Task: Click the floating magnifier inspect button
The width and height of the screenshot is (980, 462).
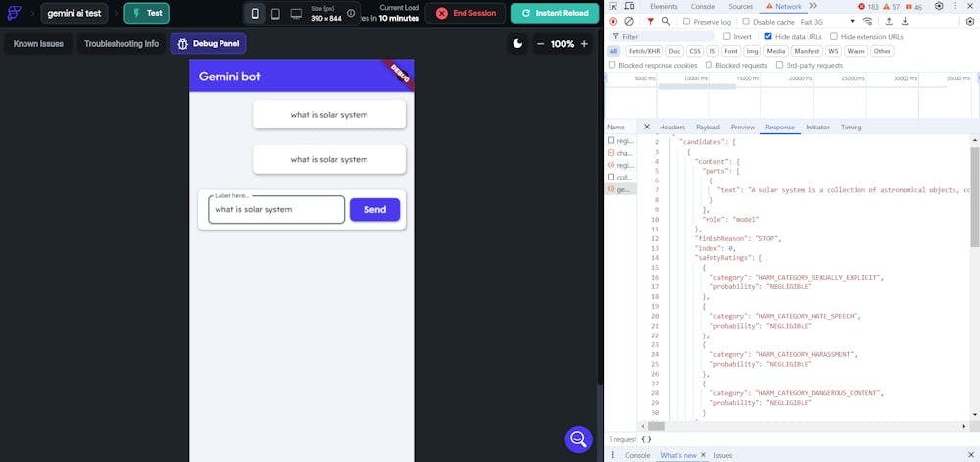Action: pos(578,438)
